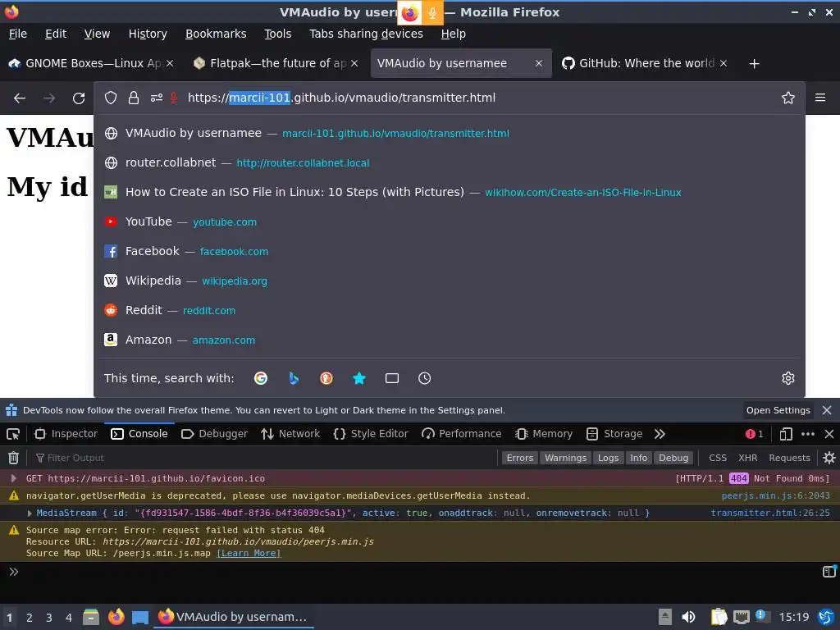
Task: Open console settings gear
Action: point(829,458)
